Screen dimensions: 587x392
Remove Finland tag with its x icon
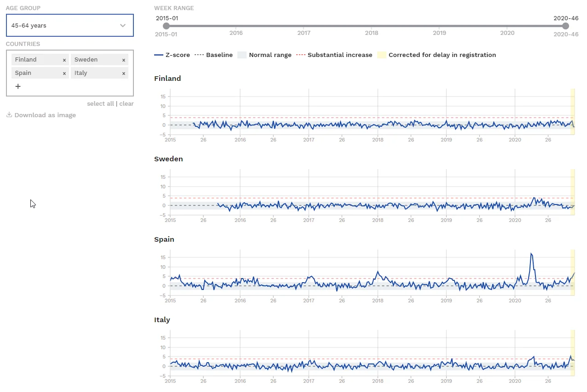[x=64, y=60]
